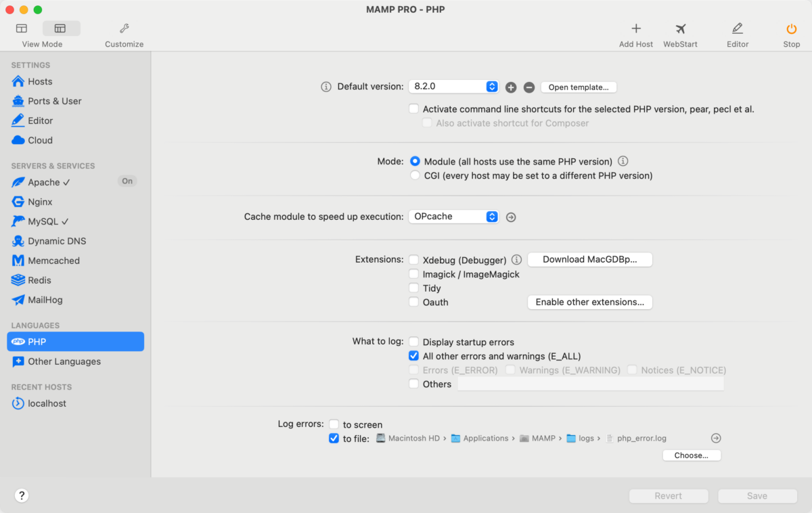
Task: Enable Imagick / ImageMagick checkbox
Action: (x=413, y=274)
